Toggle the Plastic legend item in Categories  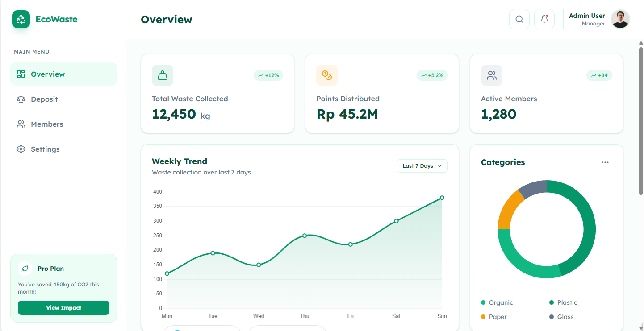[x=563, y=302]
